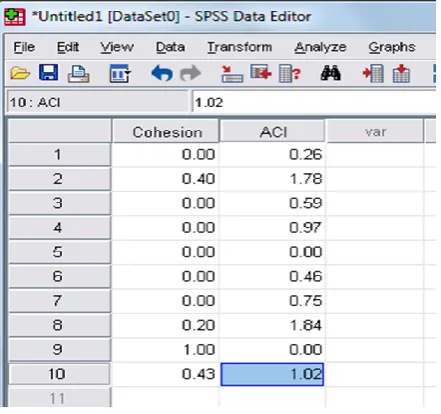Viewport: 441px width, 414px height.
Task: Click ACI cell 0.75 in row 7
Action: point(272,301)
